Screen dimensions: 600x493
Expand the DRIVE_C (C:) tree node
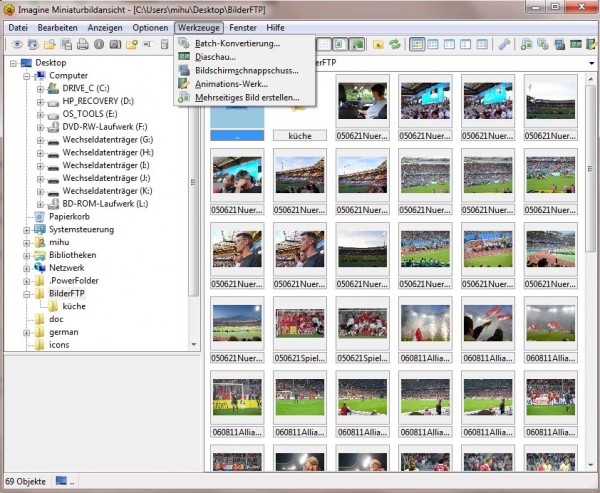click(x=41, y=88)
